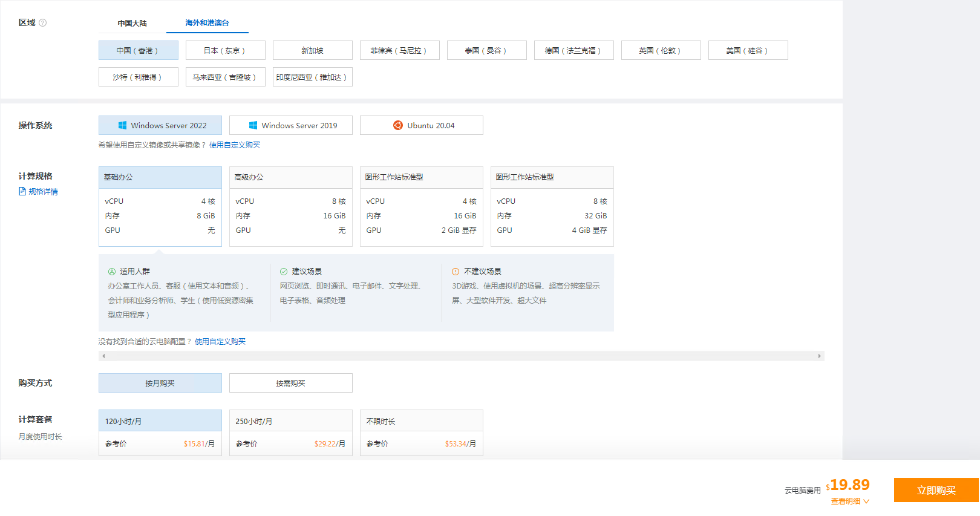Select Windows Server 2022 operating system

coord(160,125)
